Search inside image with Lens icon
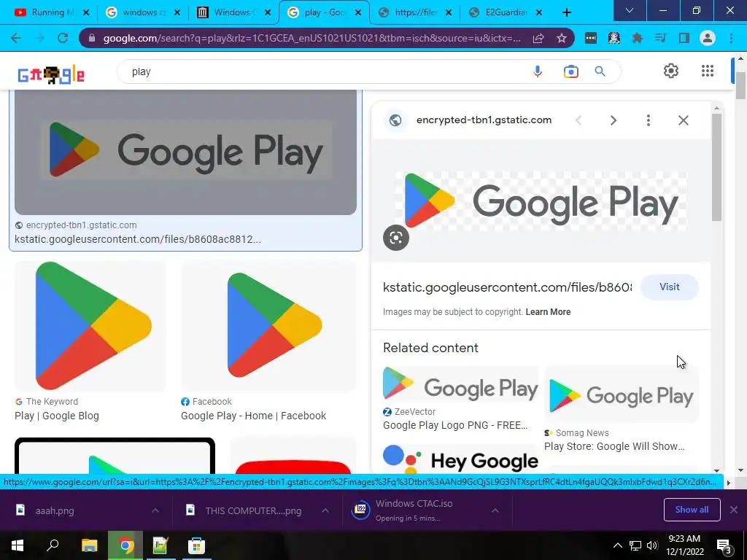Screen dimensions: 747x560 (x=396, y=238)
